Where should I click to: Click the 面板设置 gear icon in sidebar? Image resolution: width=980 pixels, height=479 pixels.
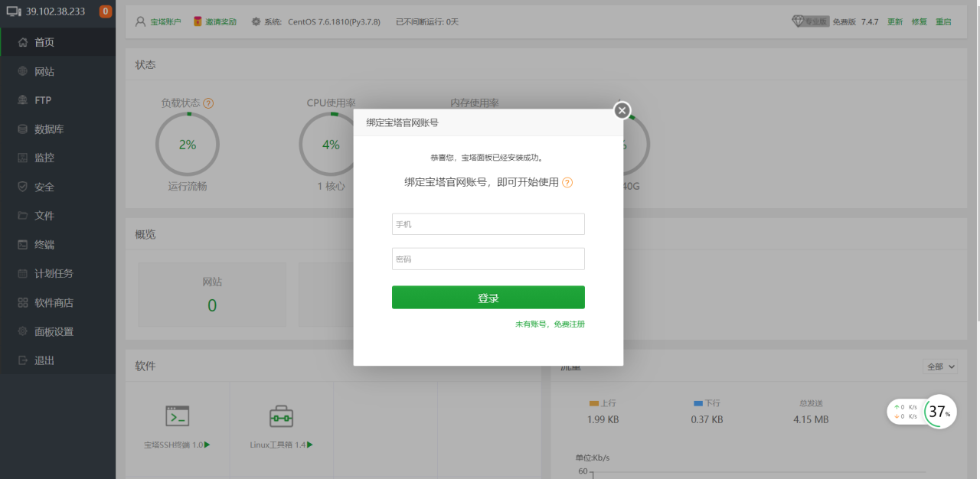click(x=23, y=331)
